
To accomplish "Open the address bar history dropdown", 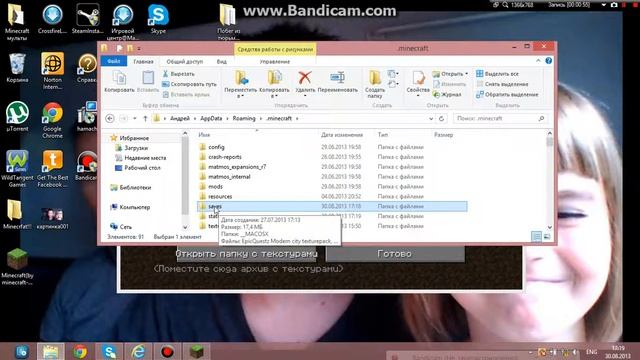I will tap(431, 118).
